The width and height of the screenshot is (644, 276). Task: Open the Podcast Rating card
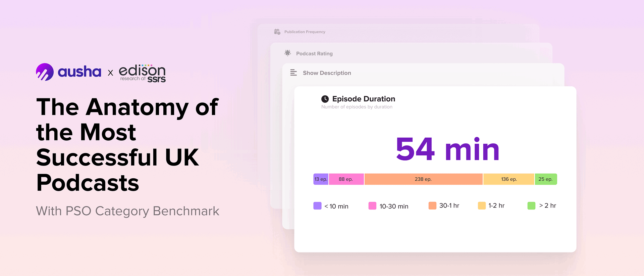coord(411,53)
